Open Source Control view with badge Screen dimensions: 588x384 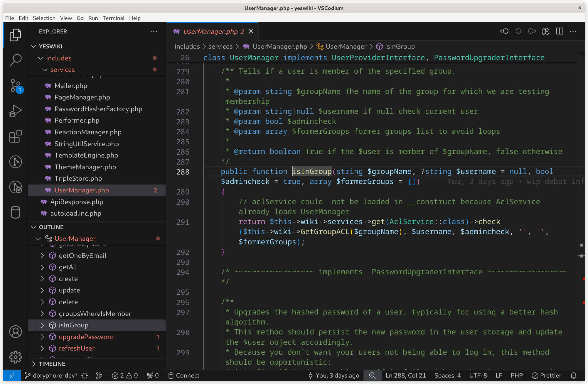(15, 85)
